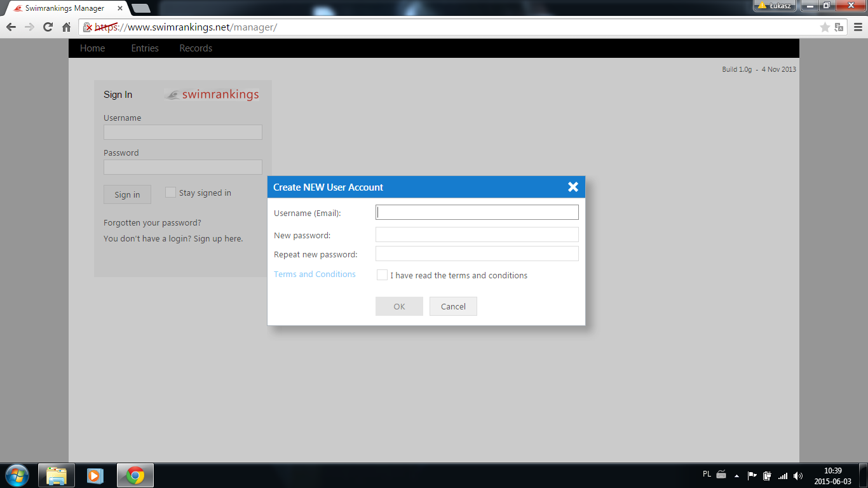This screenshot has width=868, height=488.
Task: Open the volume speaker tray icon
Action: (798, 475)
